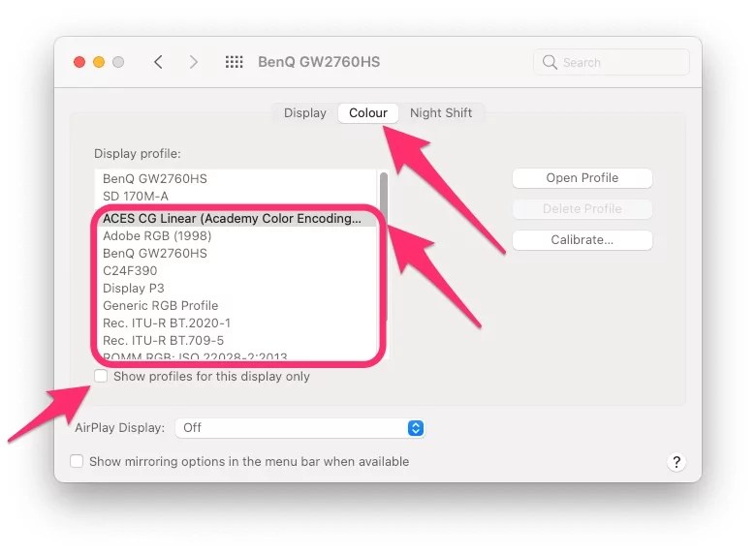The height and width of the screenshot is (554, 756).
Task: Choose the Adobe RGB (1998) profile
Action: coord(236,235)
